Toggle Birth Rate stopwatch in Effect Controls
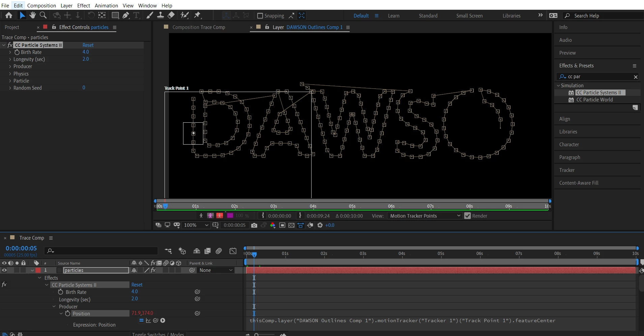The image size is (644, 336). tap(17, 52)
